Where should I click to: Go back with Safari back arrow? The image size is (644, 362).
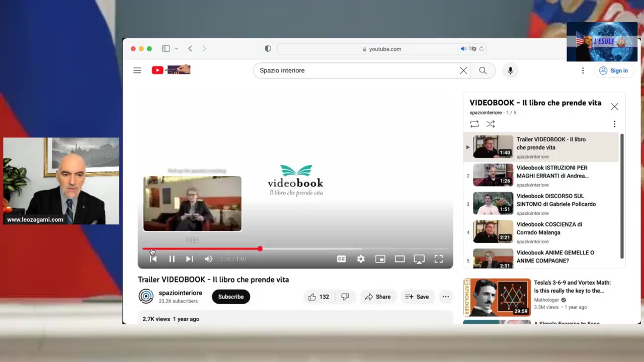click(190, 49)
